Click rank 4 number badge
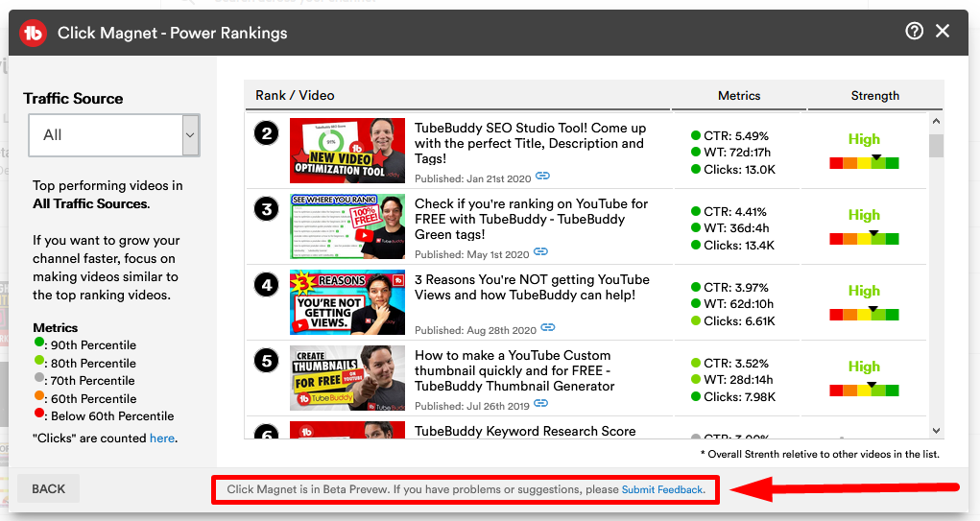Image resolution: width=980 pixels, height=521 pixels. pos(266,285)
